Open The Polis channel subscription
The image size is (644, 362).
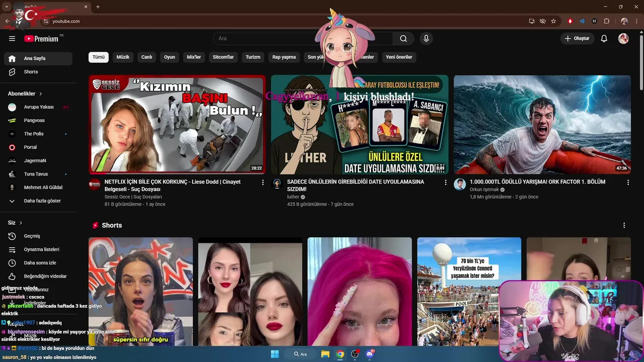tap(38, 134)
